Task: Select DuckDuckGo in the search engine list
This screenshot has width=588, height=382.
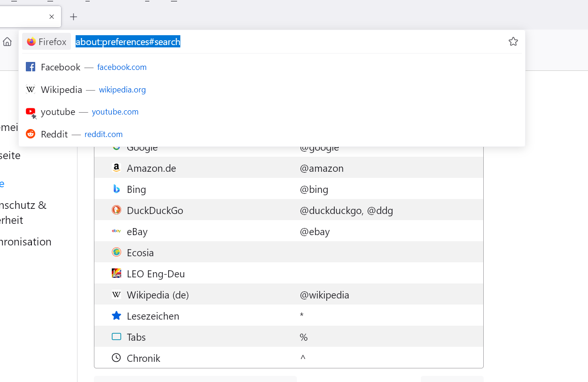Action: (155, 210)
